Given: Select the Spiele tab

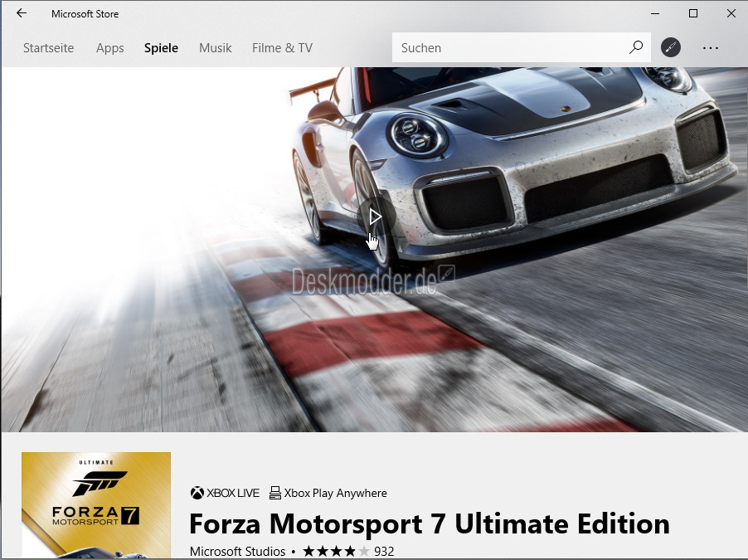Looking at the screenshot, I should point(161,48).
